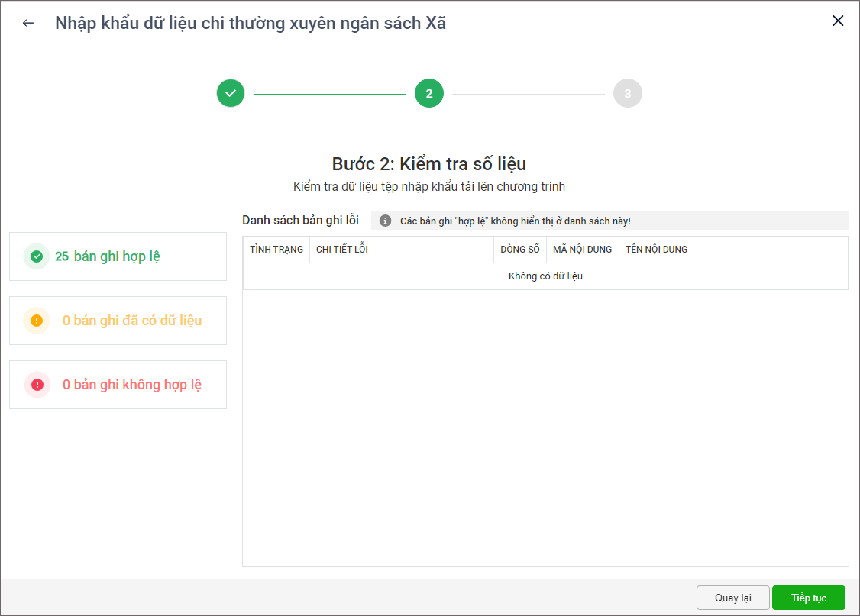Image resolution: width=860 pixels, height=616 pixels.
Task: Click the "DÒNG SỐ" column header
Action: coord(520,250)
